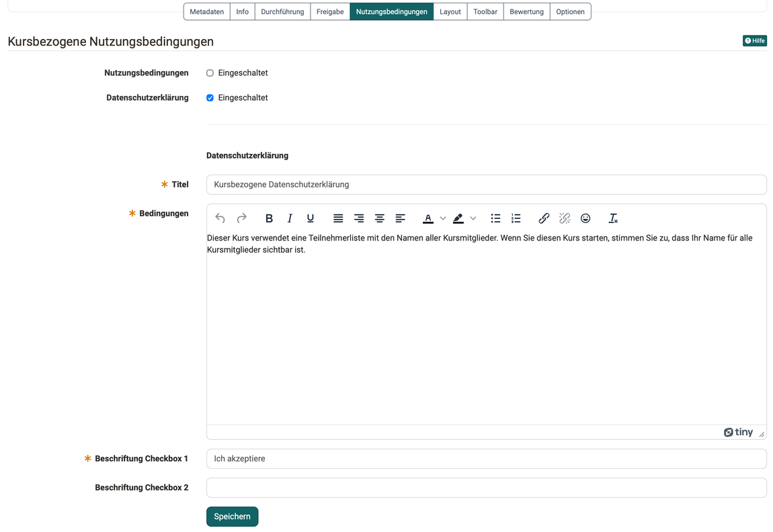The image size is (773, 532).
Task: Go to the Layout tab
Action: (450, 12)
